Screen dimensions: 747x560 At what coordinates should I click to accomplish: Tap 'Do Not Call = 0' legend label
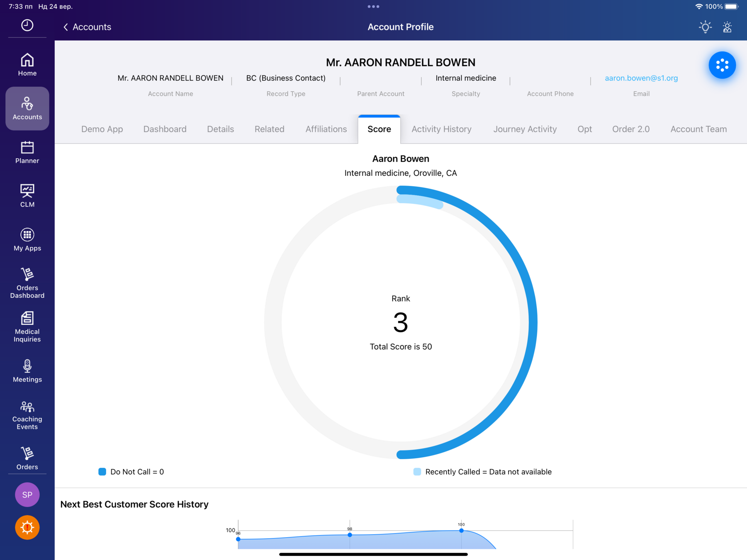pos(137,472)
